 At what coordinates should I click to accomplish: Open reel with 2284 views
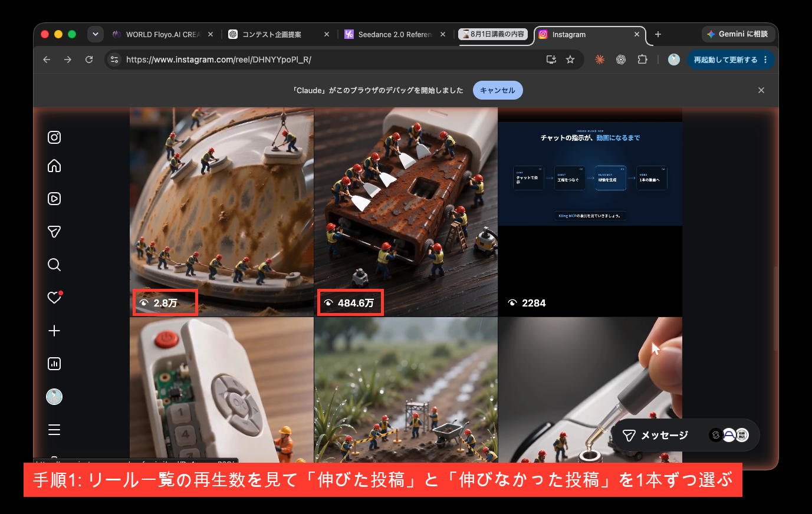coord(590,212)
